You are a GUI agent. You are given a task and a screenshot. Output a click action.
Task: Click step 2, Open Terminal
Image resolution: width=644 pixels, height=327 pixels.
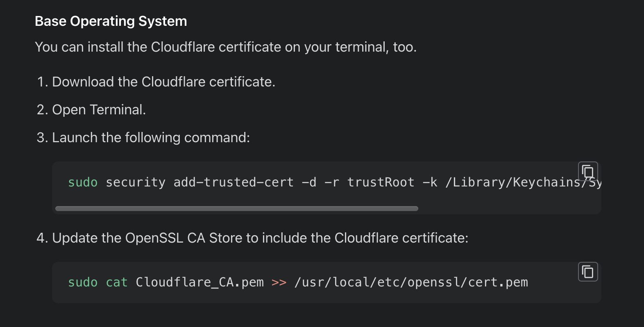click(99, 109)
